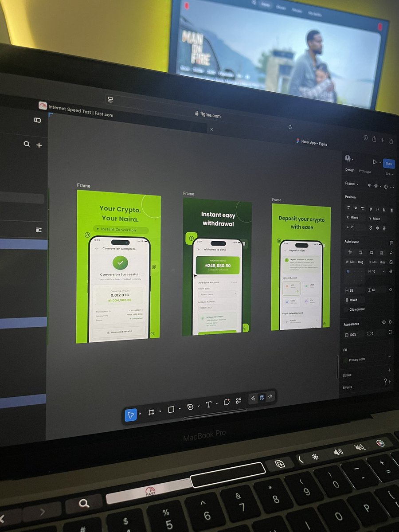Click the plus icon in left panel
This screenshot has height=532, width=399.
[x=39, y=145]
